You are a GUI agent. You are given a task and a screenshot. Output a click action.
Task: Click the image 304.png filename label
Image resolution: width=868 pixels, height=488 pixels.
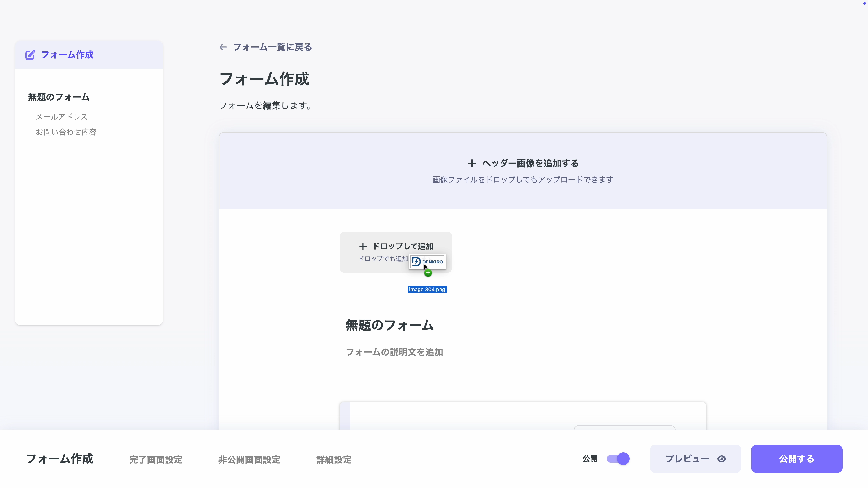coord(427,289)
